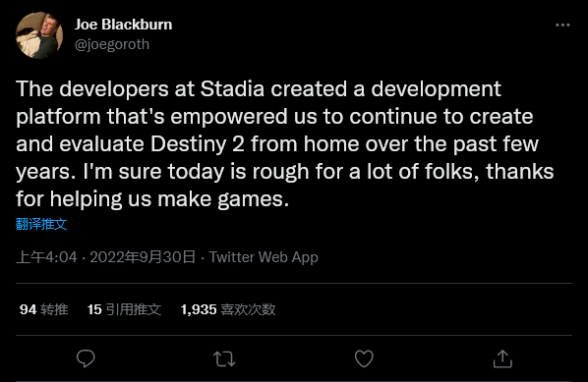This screenshot has height=382, width=588.
Task: View the 94 转推 retweets list
Action: pyautogui.click(x=44, y=309)
